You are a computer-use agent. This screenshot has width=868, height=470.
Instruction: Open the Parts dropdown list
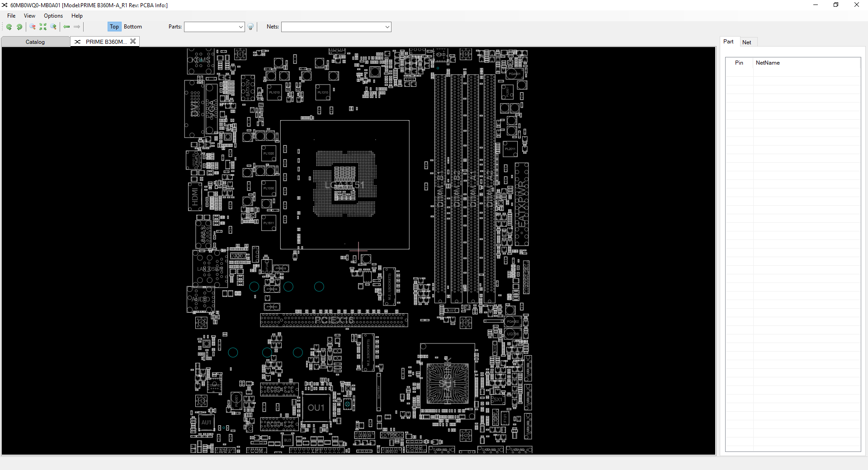pyautogui.click(x=241, y=27)
